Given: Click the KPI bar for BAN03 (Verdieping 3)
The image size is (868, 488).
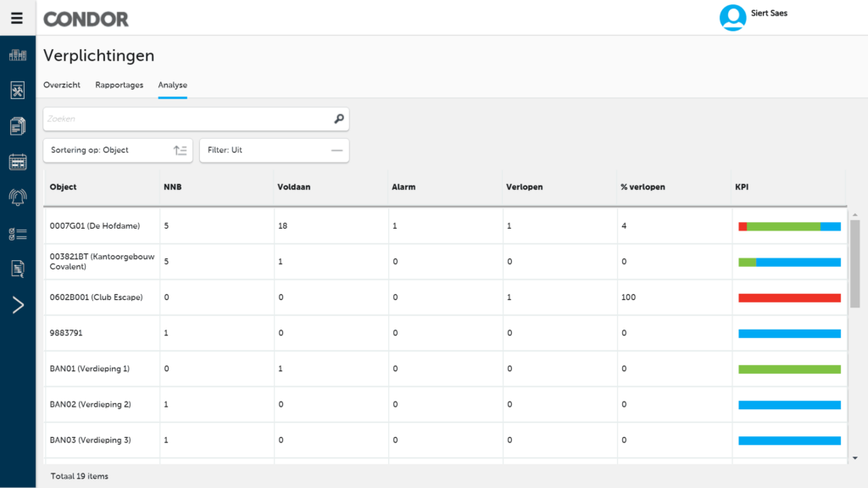Looking at the screenshot, I should click(x=789, y=441).
